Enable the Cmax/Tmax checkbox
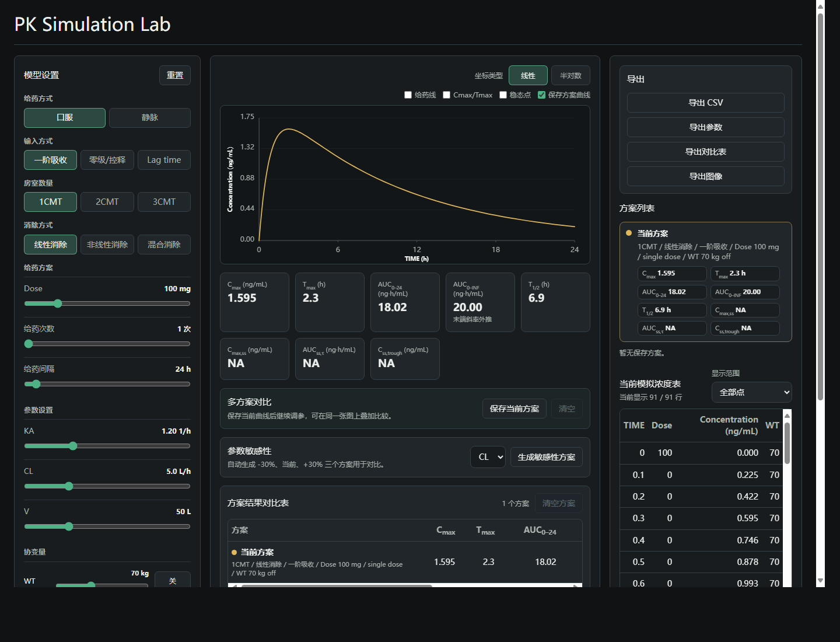Screen dimensions: 840x642 click(447, 95)
